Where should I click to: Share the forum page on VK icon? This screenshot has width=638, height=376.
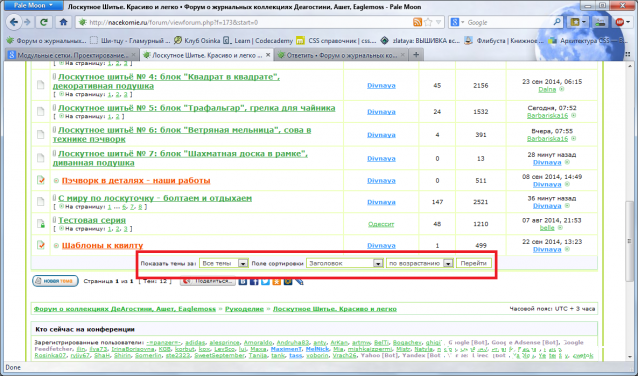point(243,281)
